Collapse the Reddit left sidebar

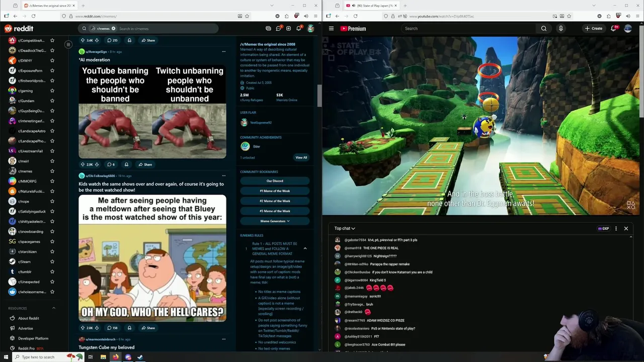[x=68, y=45]
